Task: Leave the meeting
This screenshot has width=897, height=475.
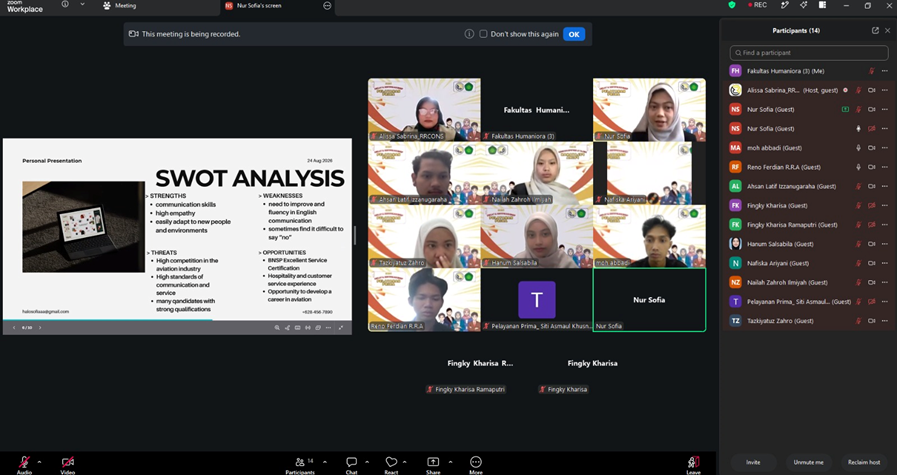Action: pos(693,465)
